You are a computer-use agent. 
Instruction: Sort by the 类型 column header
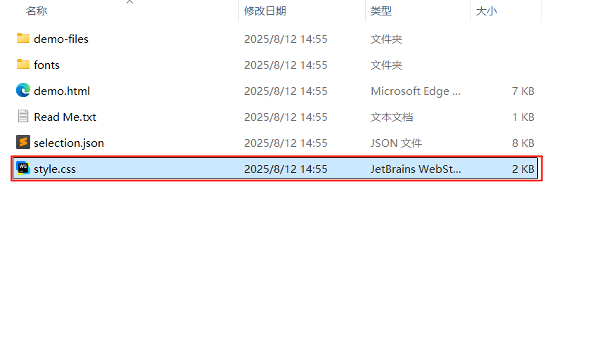(x=380, y=11)
